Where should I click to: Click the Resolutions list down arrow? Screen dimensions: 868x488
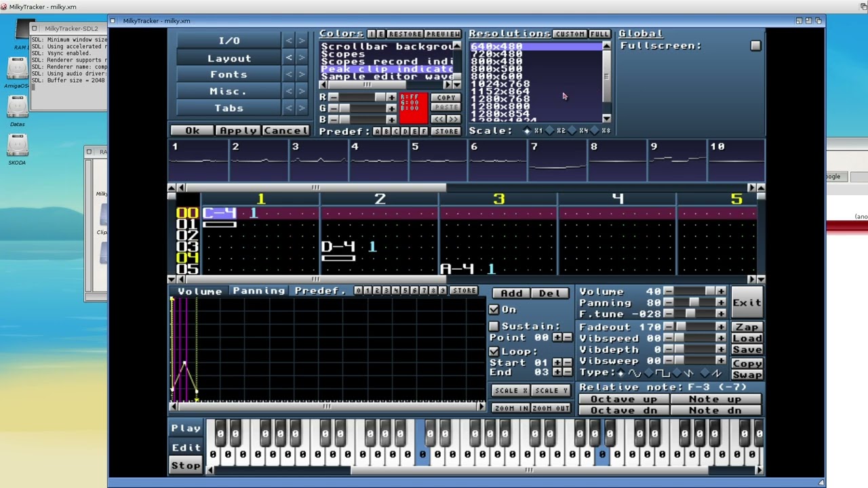(x=606, y=118)
